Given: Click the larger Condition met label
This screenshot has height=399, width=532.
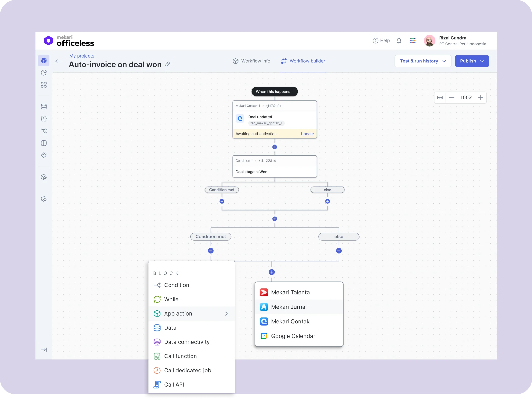Looking at the screenshot, I should pyautogui.click(x=211, y=237).
